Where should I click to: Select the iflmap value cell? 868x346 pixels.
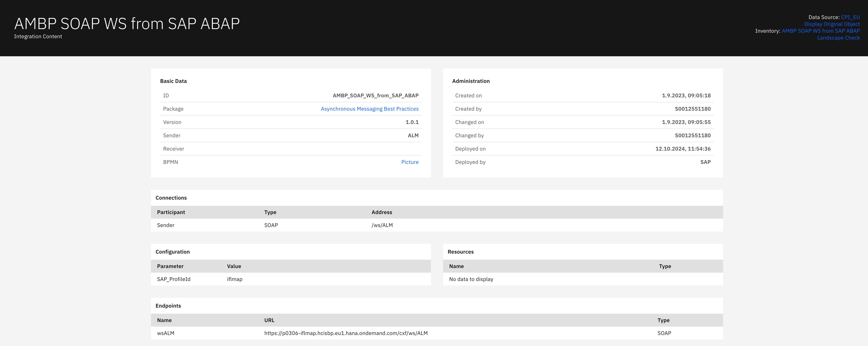pyautogui.click(x=234, y=279)
